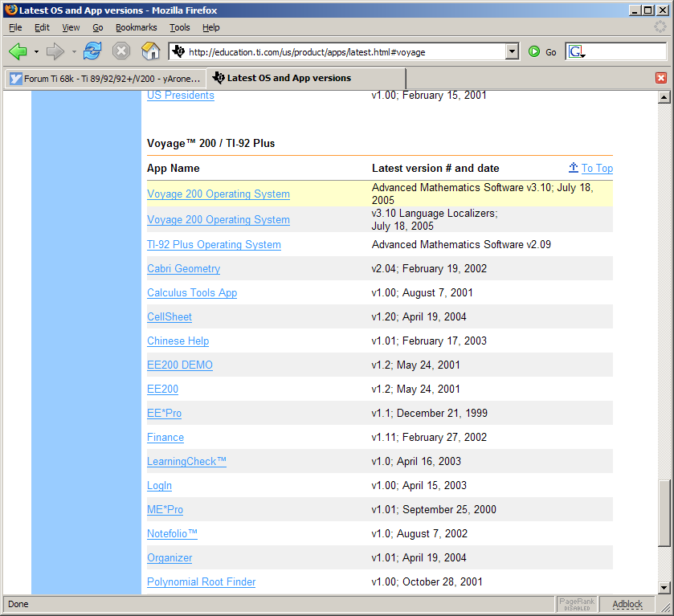
Task: Maximize the Firefox window
Action: tap(648, 10)
